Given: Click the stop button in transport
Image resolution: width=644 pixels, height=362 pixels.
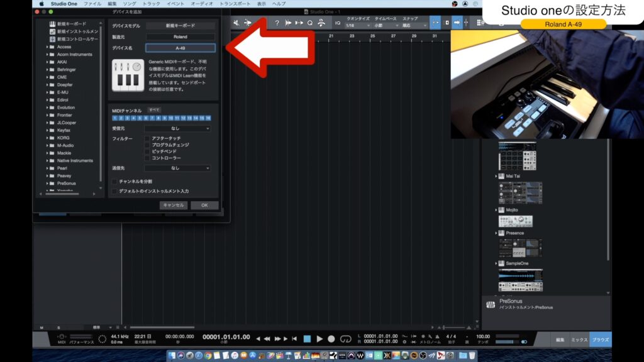Looking at the screenshot, I should coord(307,339).
